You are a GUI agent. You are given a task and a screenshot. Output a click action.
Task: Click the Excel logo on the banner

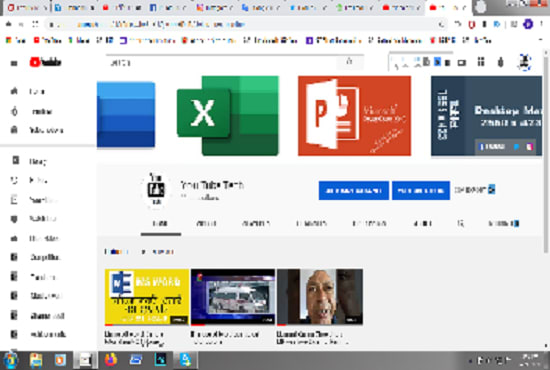point(228,115)
